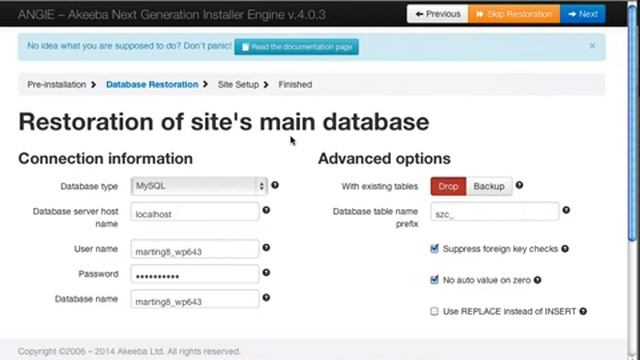Select Site Setup breadcrumb step
The height and width of the screenshot is (360, 640).
[238, 84]
